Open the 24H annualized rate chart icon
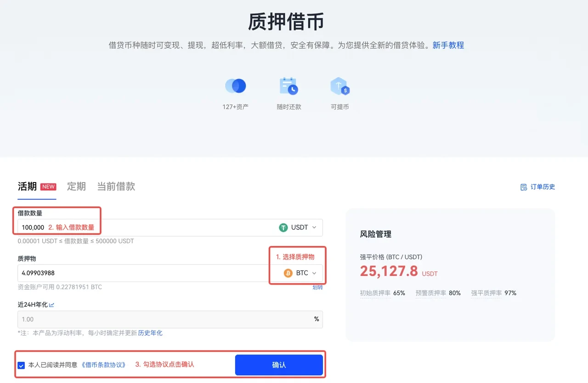 [51, 305]
